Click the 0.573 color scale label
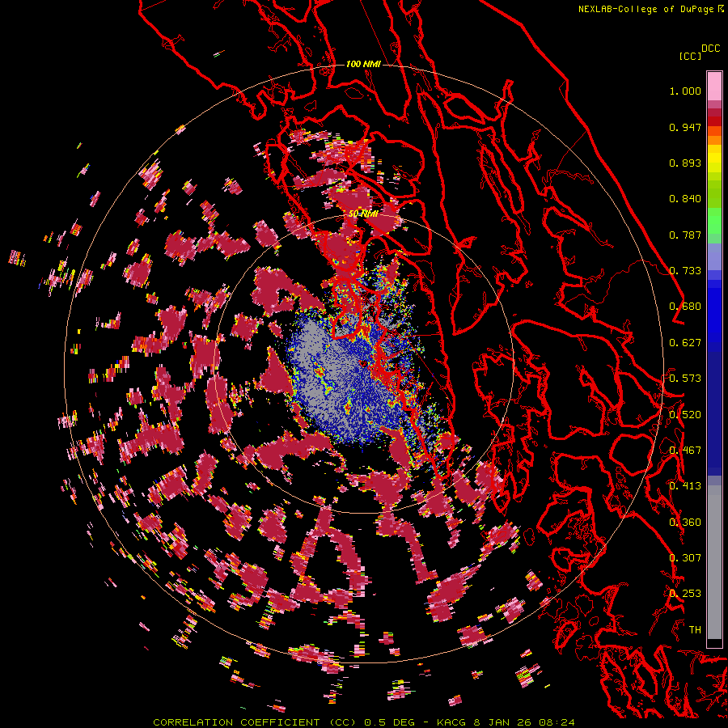Image resolution: width=728 pixels, height=728 pixels. (x=685, y=379)
